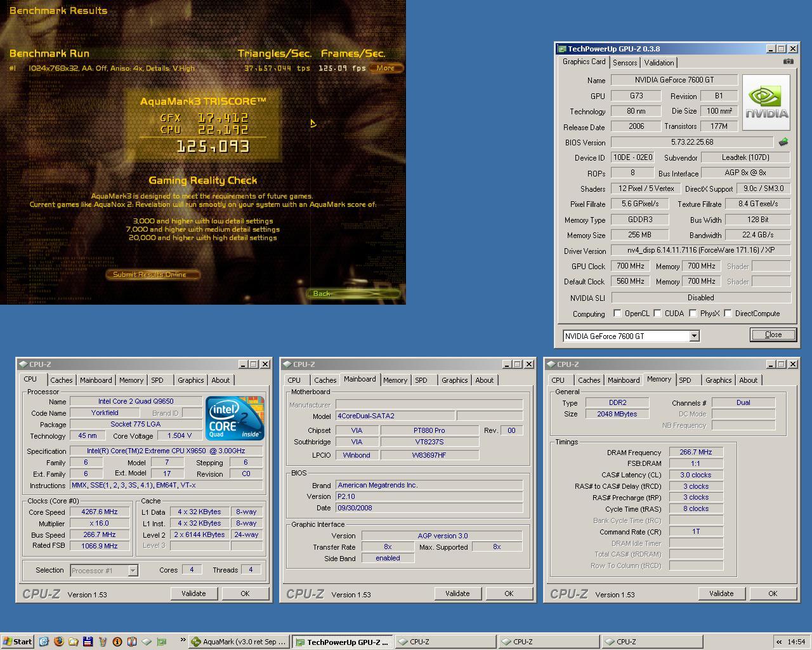812x650 pixels.
Task: Click the More button beside the fps result
Action: tap(386, 68)
